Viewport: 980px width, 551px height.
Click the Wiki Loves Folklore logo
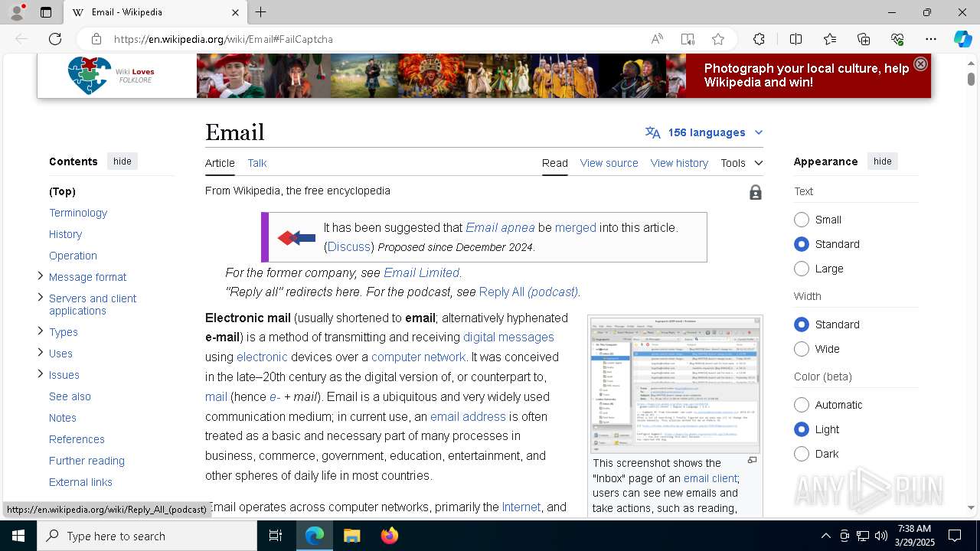coord(112,76)
